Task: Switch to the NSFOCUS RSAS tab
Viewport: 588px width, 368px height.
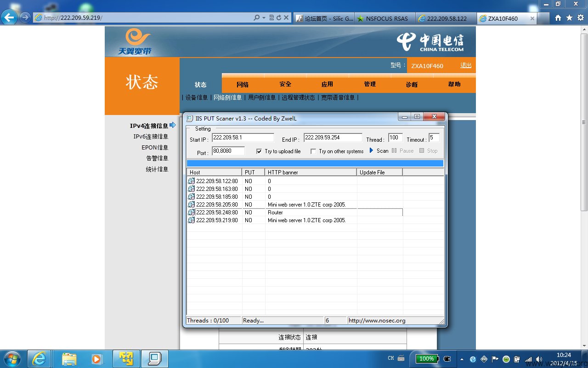Action: click(x=384, y=18)
